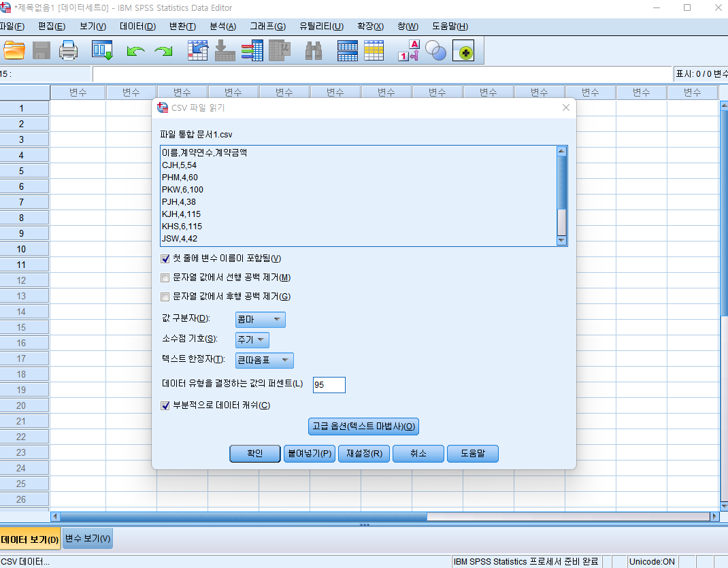Open the 도움말(H) menu
728x568 pixels.
(450, 27)
